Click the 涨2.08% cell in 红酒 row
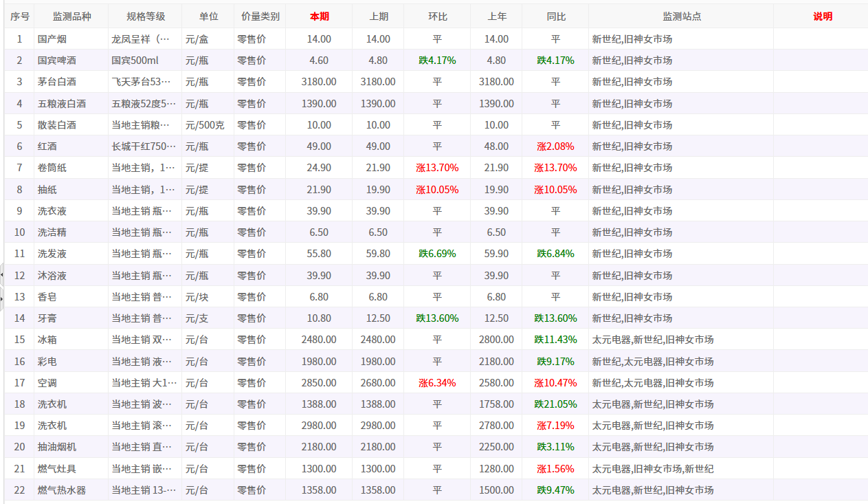The height and width of the screenshot is (504, 868). 555,146
